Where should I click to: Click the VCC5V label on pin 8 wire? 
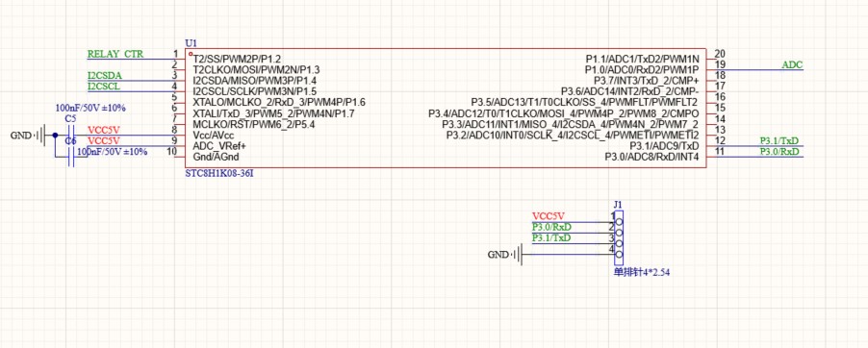pyautogui.click(x=104, y=130)
